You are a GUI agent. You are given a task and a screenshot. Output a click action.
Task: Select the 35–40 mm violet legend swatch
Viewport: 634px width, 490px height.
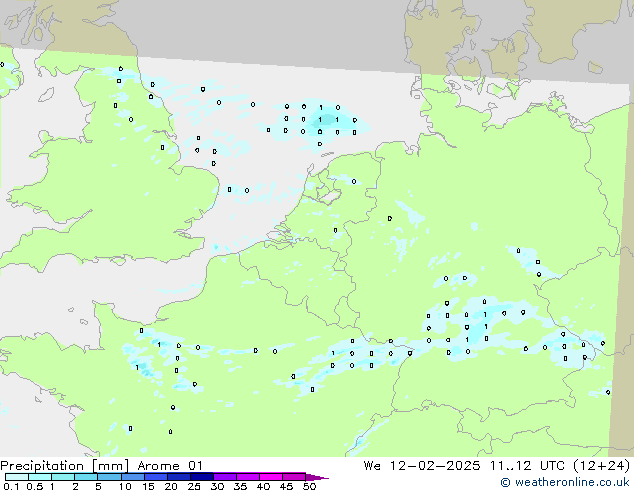248,477
